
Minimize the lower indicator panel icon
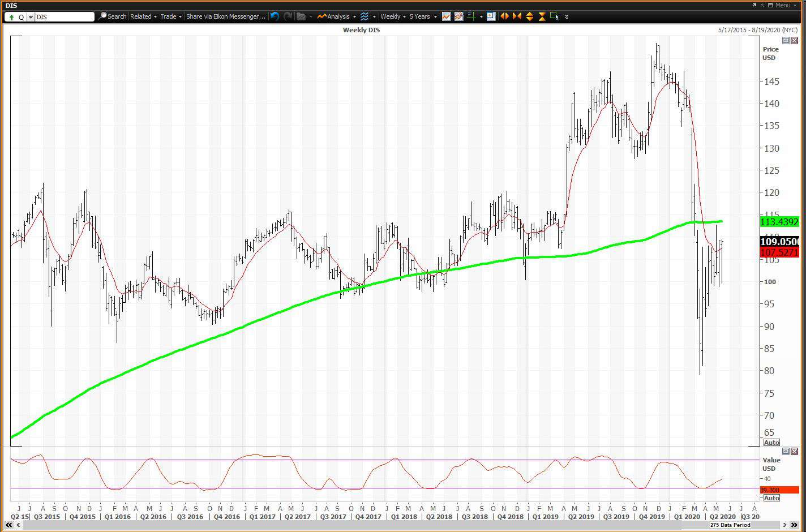(x=786, y=451)
